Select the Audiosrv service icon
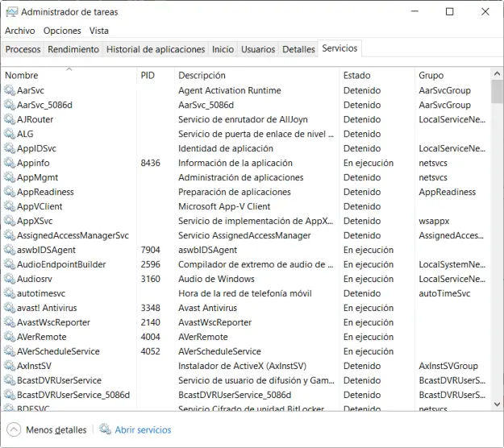Viewport: 504px width, 448px height. 10,279
